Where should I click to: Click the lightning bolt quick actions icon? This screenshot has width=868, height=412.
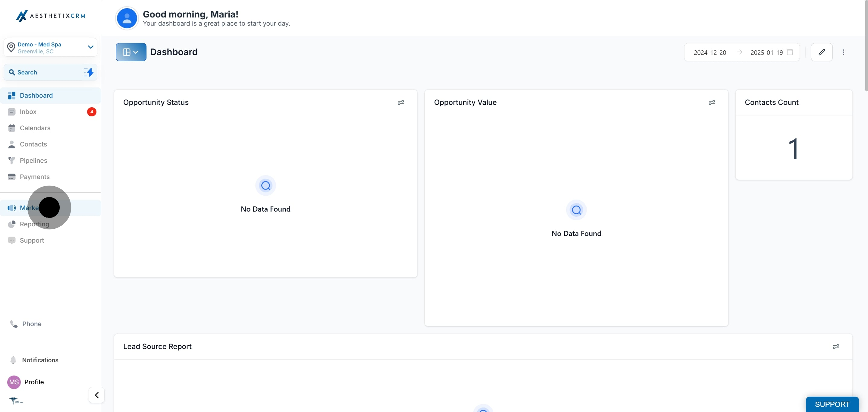tap(89, 72)
